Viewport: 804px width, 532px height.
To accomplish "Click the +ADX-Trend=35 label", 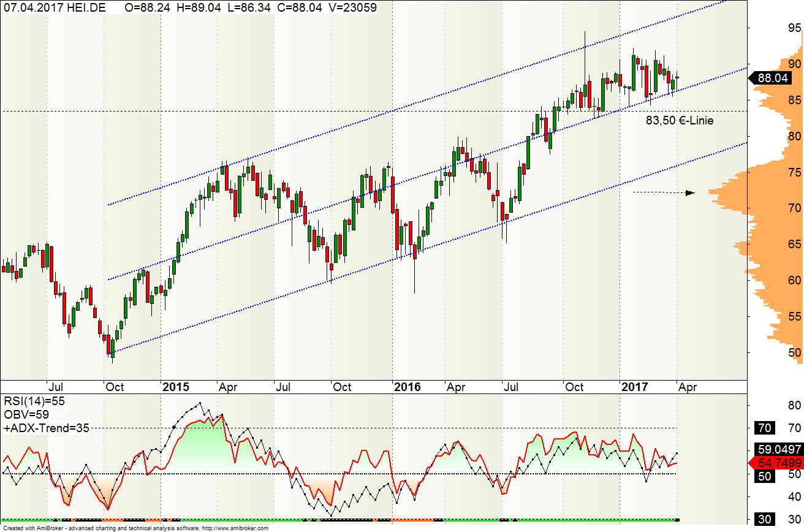I will (47, 428).
